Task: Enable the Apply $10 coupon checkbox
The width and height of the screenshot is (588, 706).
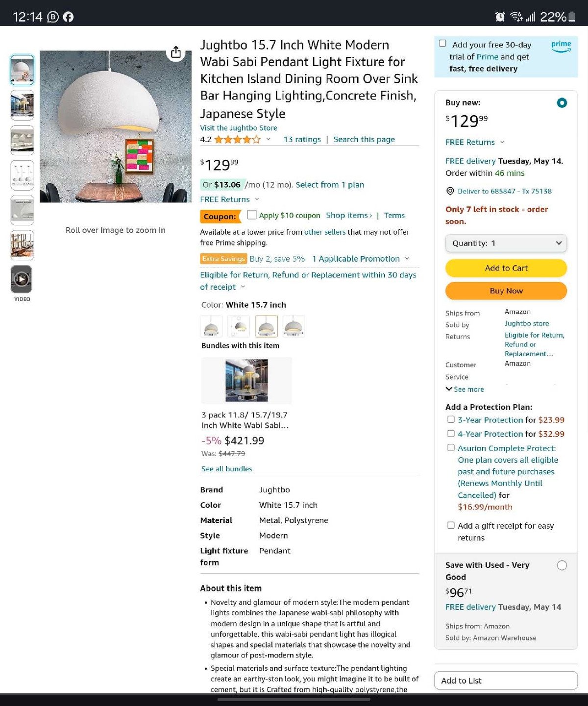Action: (x=252, y=215)
